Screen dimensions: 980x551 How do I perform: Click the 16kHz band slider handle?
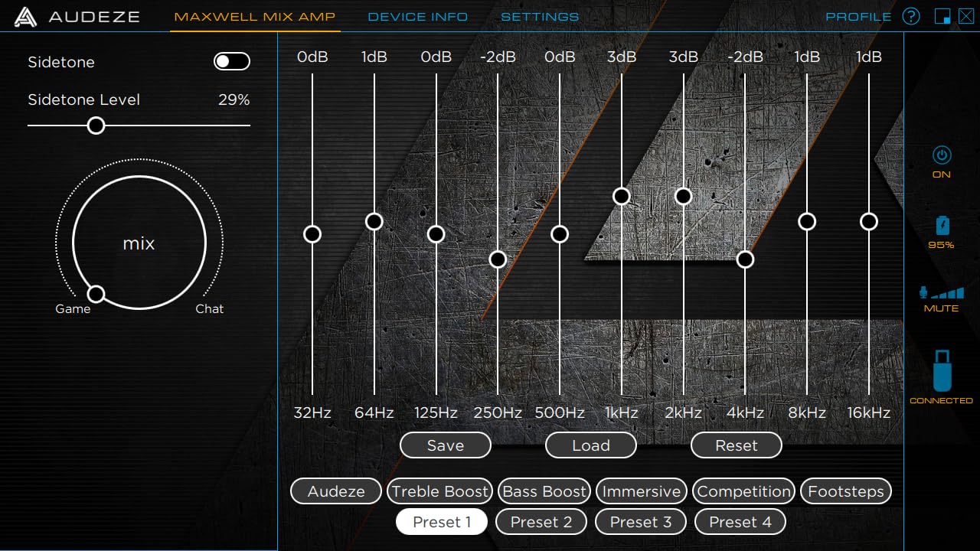coord(869,221)
